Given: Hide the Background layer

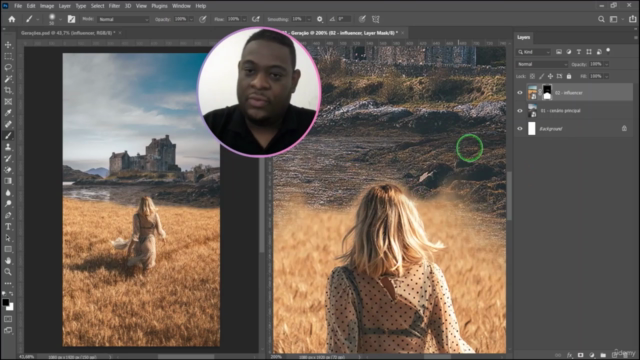Looking at the screenshot, I should coord(520,129).
